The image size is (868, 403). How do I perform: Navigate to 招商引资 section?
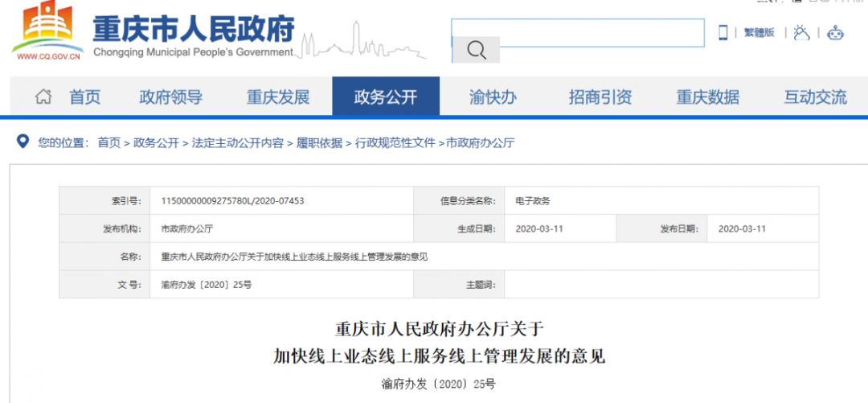[600, 97]
